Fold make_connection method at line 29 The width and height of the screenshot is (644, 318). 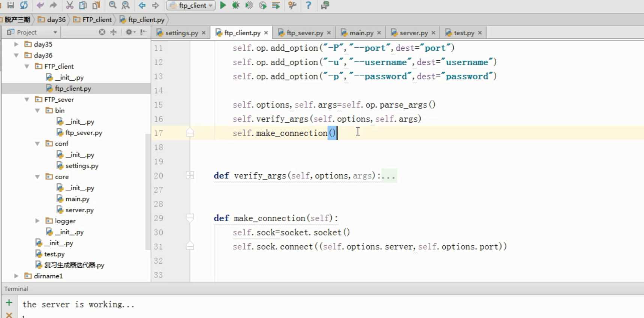tap(190, 218)
